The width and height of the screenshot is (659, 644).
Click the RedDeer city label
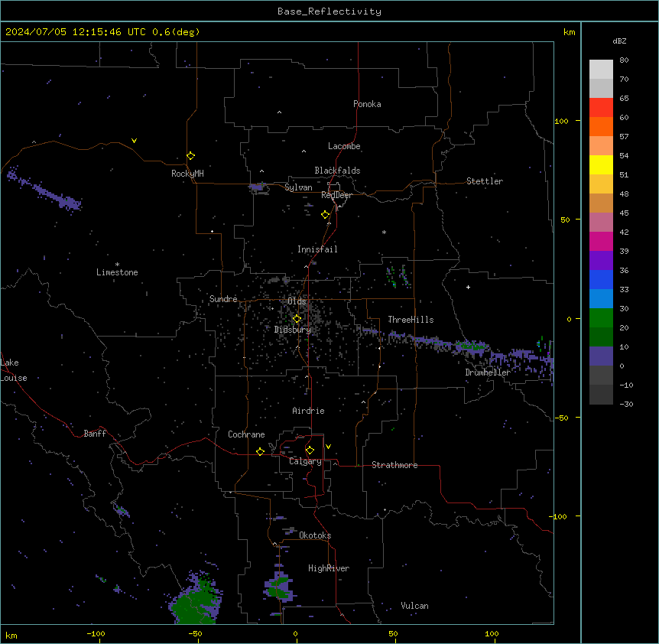pyautogui.click(x=336, y=195)
